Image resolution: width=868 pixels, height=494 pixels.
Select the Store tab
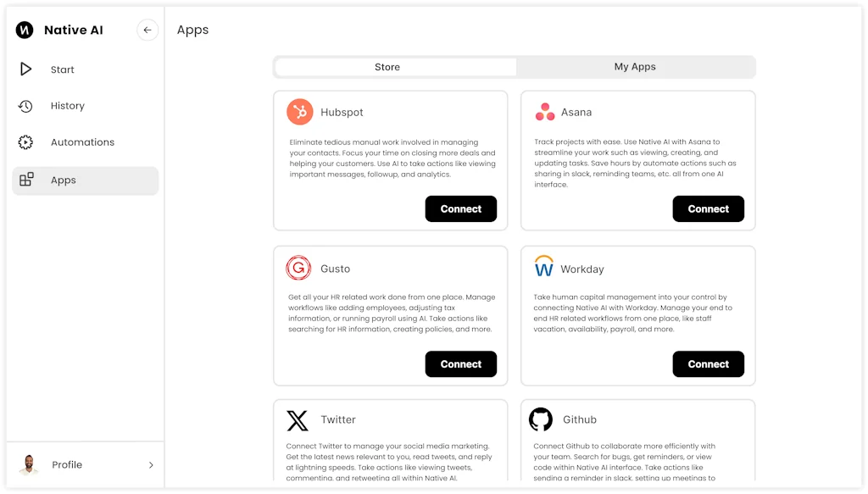tap(387, 66)
